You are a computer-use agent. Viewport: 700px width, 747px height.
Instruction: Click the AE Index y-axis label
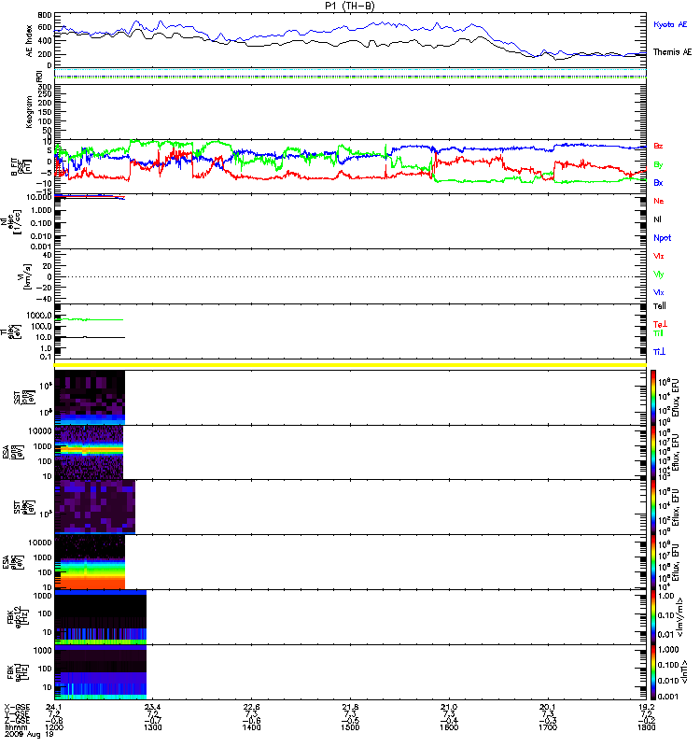click(x=29, y=39)
